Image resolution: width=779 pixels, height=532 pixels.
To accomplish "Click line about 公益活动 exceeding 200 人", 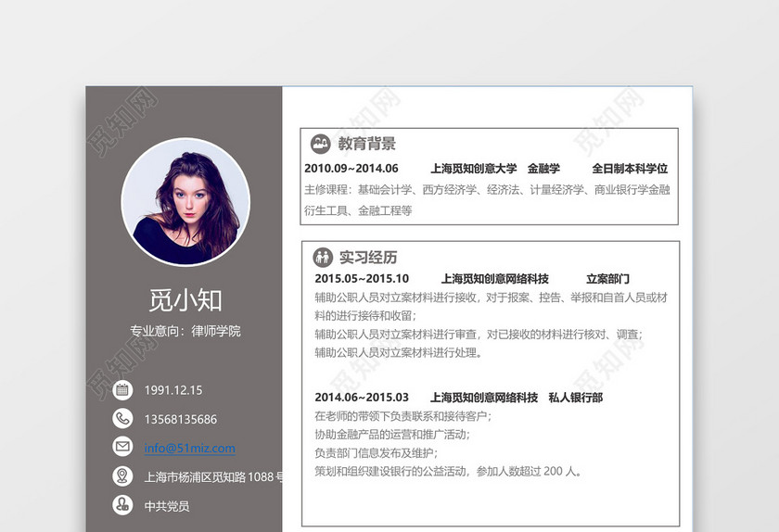I will click(448, 472).
